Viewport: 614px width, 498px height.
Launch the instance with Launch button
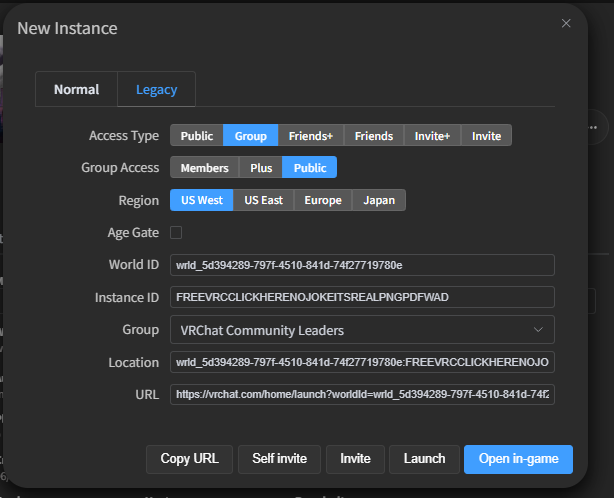pos(424,459)
